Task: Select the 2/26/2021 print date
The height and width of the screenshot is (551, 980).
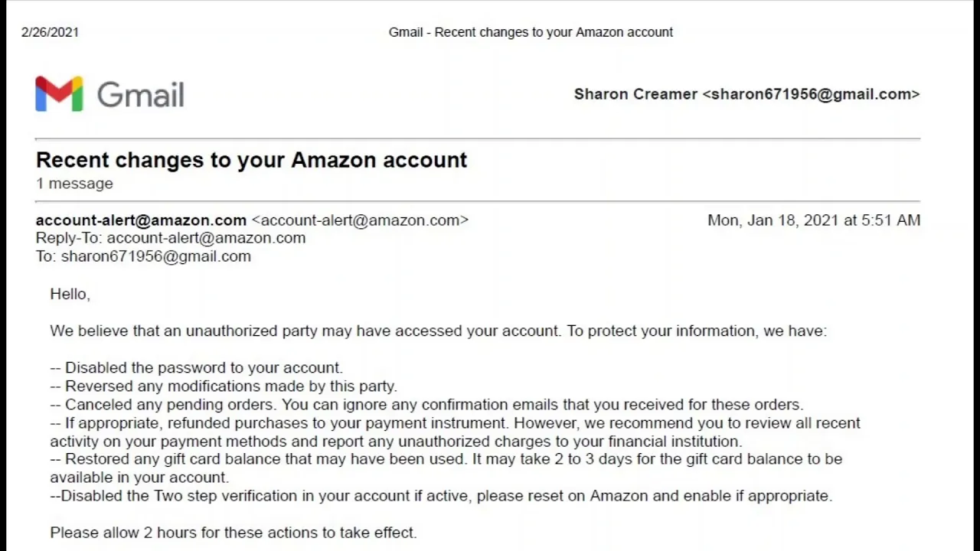Action: (x=50, y=32)
